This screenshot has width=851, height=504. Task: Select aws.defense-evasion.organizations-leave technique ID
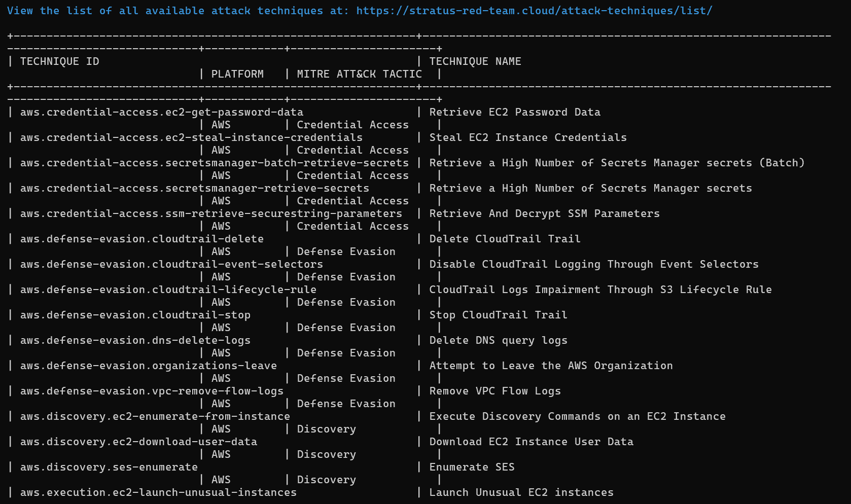[149, 366]
